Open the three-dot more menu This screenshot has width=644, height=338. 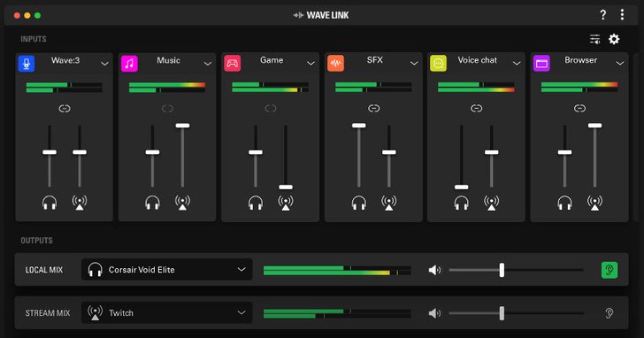tap(622, 15)
